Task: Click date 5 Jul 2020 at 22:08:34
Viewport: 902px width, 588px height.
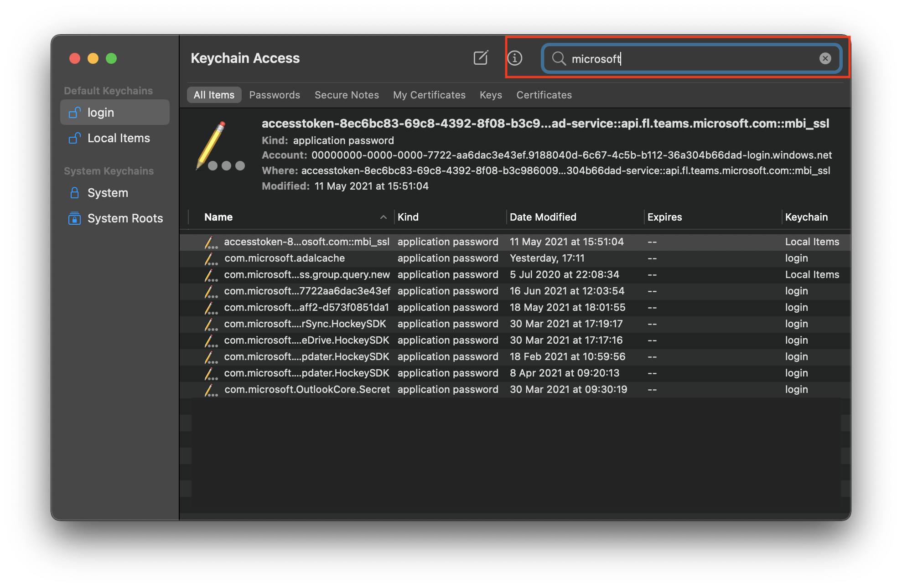Action: coord(564,274)
